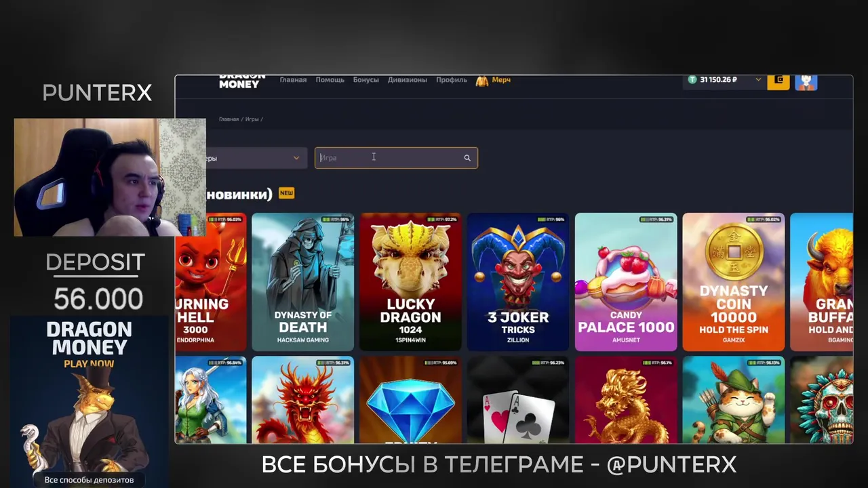
Task: Click RTP badge on Dynasty of Death
Action: [335, 220]
